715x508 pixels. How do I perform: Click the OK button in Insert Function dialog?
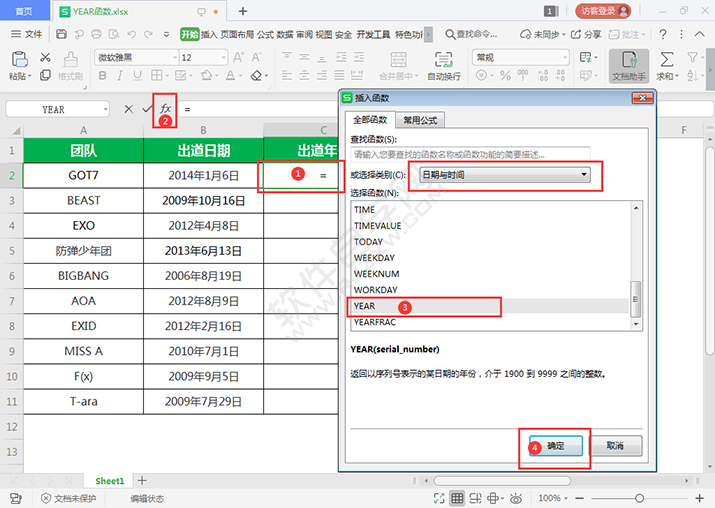pos(556,446)
